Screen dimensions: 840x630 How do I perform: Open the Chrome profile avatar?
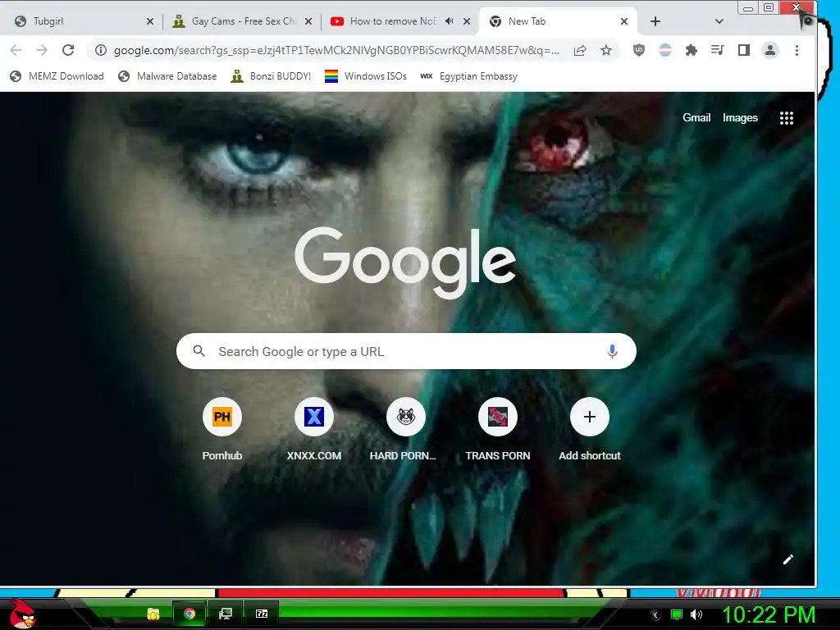pos(770,50)
